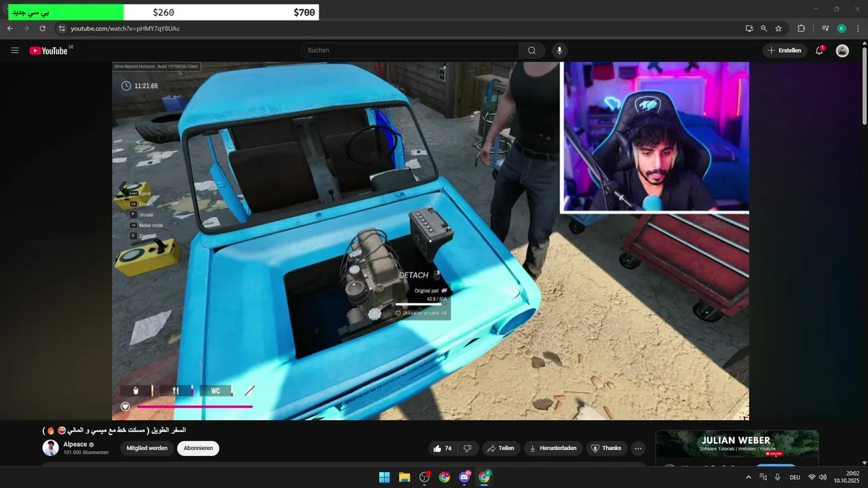
Task: Expand the system tray hidden icons chevron
Action: 748,477
